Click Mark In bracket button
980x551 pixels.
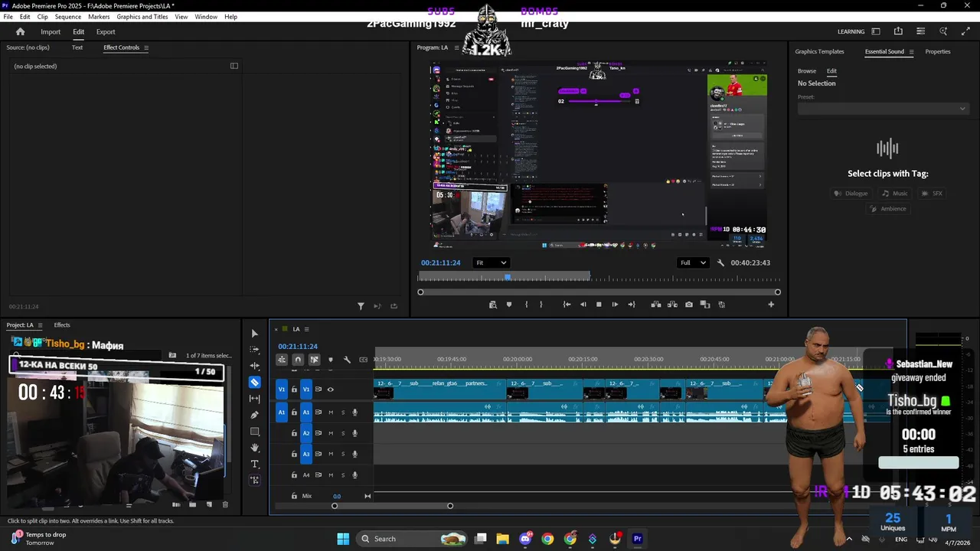(x=526, y=305)
